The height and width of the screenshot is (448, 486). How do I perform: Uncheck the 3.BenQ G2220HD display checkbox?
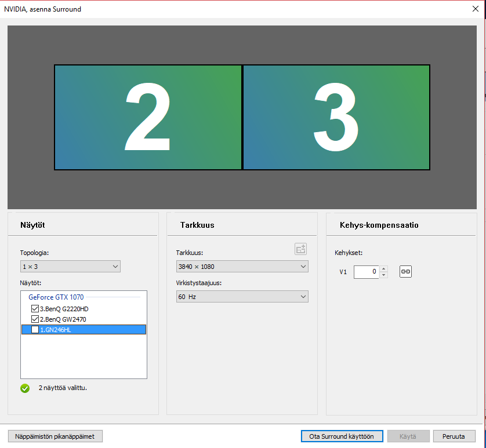tap(35, 309)
